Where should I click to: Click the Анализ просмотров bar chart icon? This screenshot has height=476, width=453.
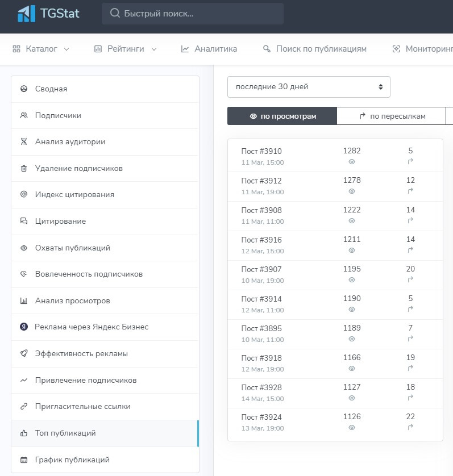point(24,300)
